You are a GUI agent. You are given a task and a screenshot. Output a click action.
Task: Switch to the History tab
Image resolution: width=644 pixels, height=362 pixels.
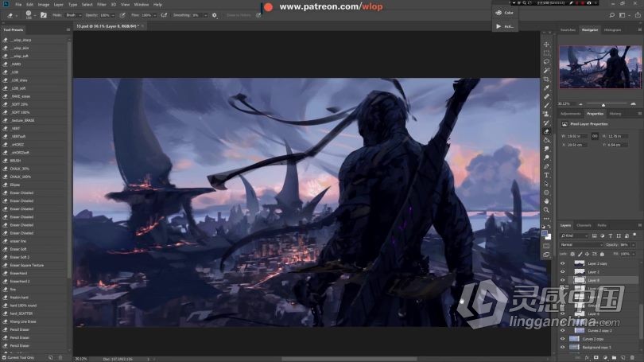click(615, 114)
